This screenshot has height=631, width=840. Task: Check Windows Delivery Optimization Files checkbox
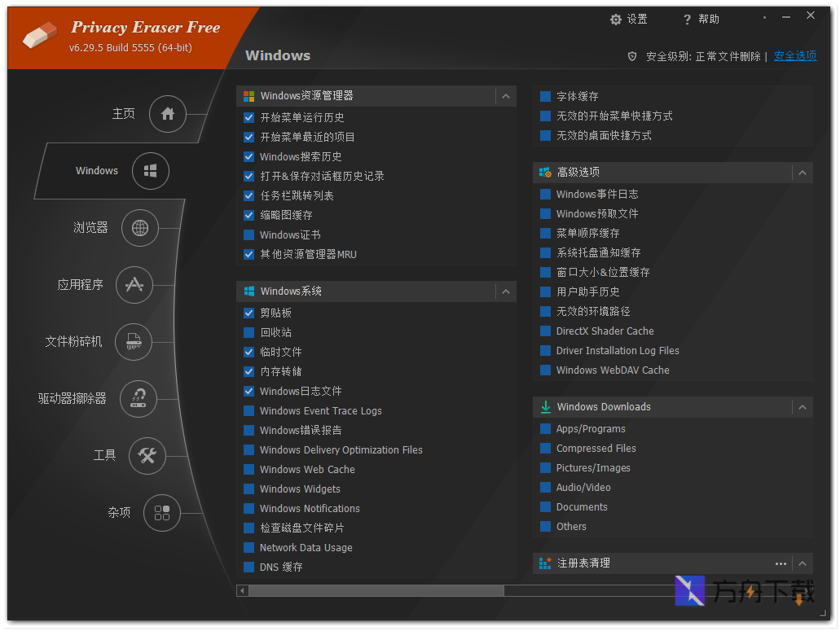pyautogui.click(x=248, y=450)
